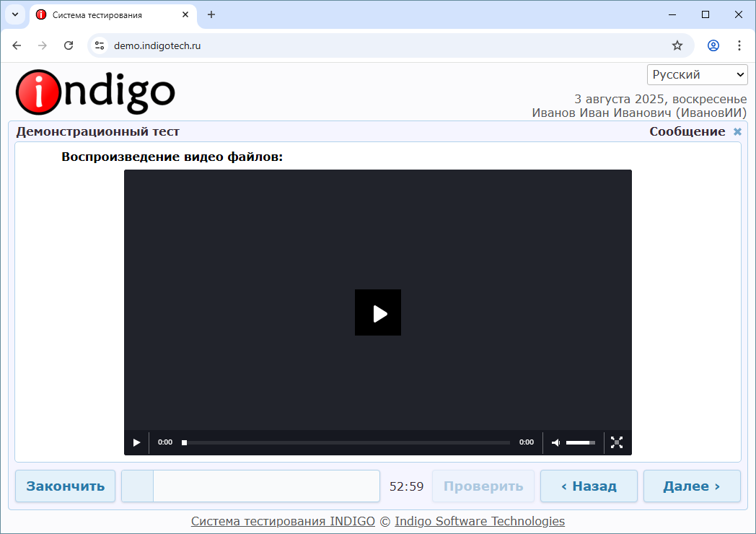Reload the page
756x534 pixels.
(69, 45)
